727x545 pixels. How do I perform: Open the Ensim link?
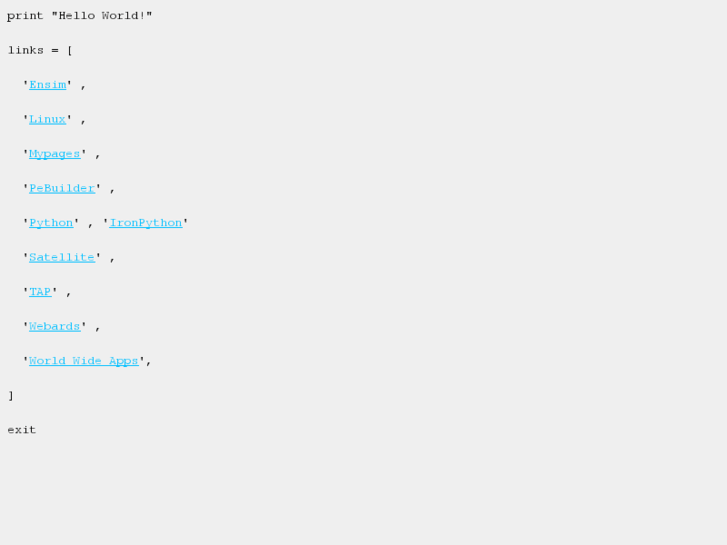click(x=47, y=85)
